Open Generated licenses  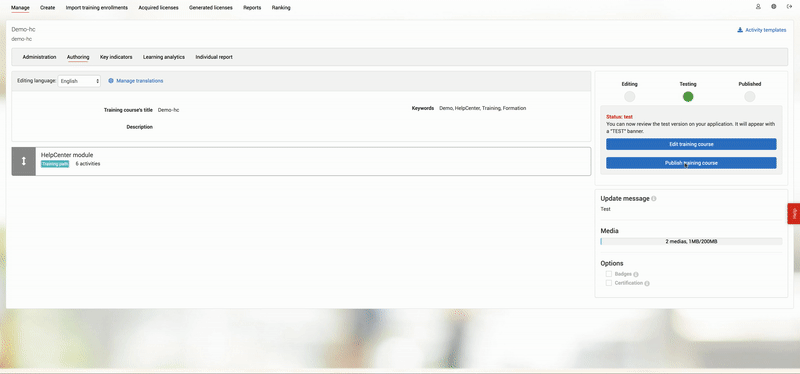pyautogui.click(x=211, y=8)
